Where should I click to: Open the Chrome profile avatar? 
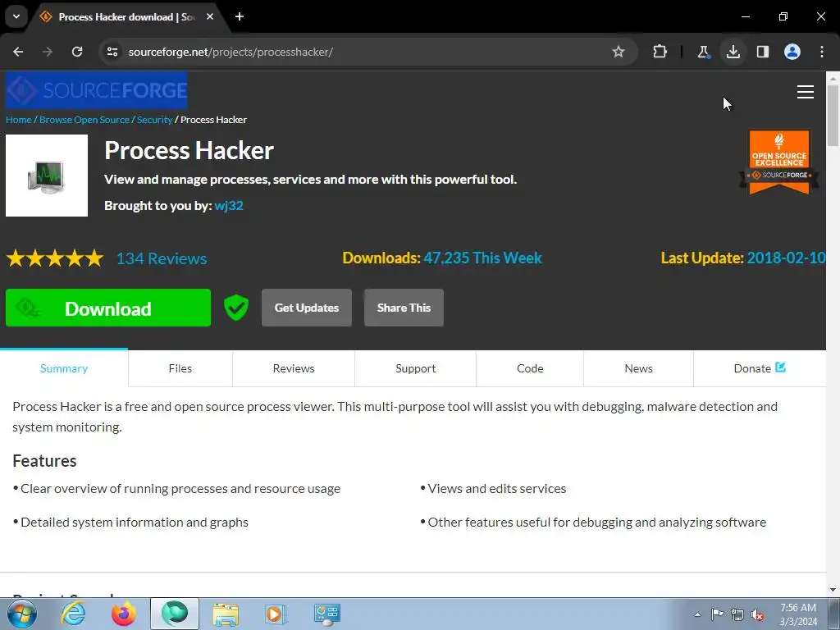(792, 52)
